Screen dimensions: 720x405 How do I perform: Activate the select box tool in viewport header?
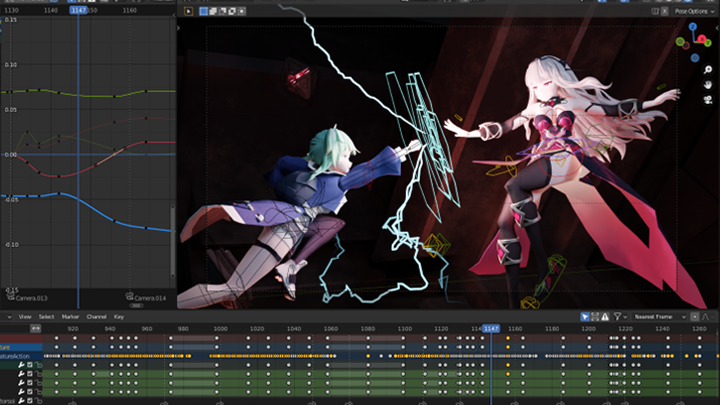(189, 11)
